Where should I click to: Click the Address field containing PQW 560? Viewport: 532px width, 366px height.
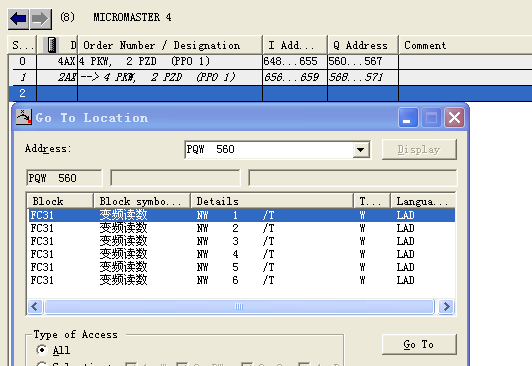pos(269,150)
